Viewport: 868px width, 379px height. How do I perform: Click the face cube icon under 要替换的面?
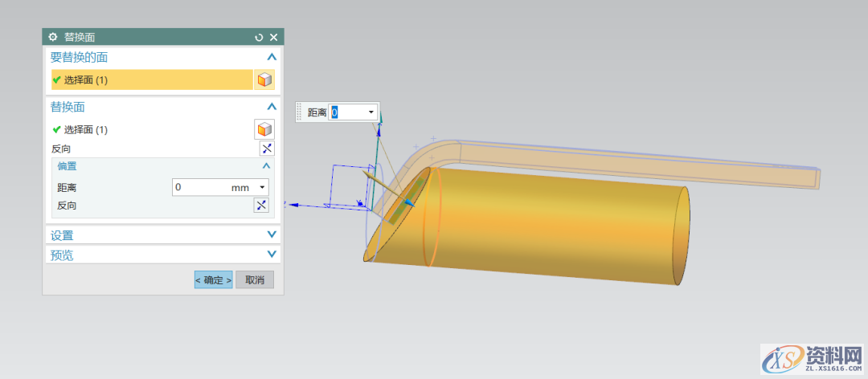(x=264, y=79)
